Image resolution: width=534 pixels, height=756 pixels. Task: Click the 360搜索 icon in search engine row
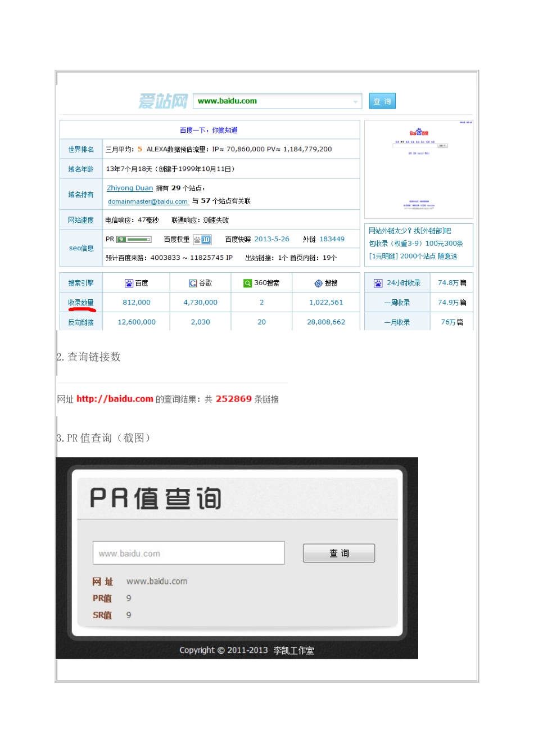pyautogui.click(x=247, y=283)
